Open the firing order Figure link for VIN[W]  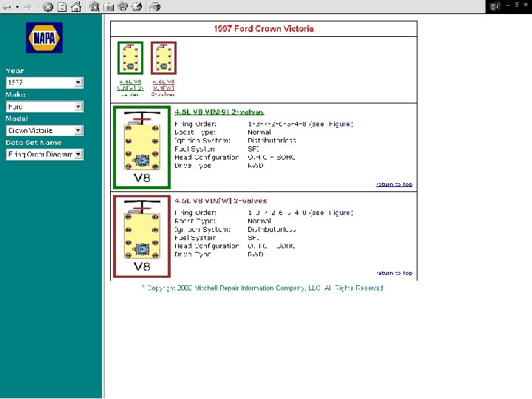click(339, 213)
